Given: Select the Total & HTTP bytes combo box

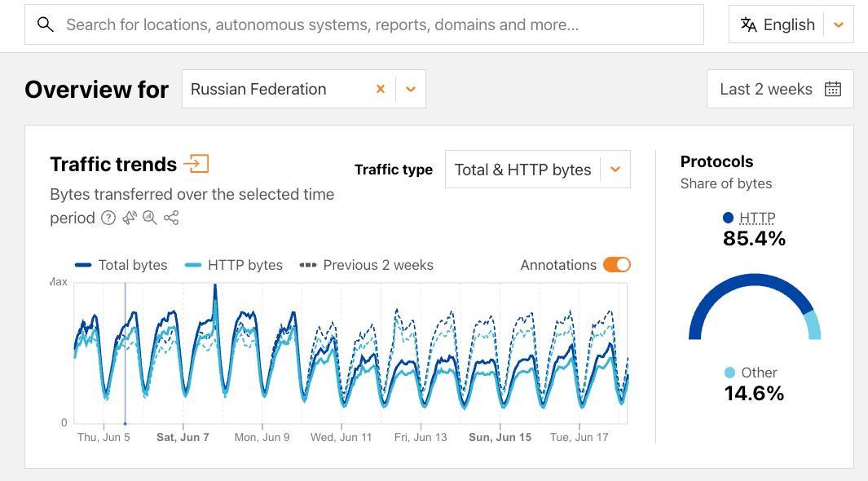Looking at the screenshot, I should click(x=538, y=170).
